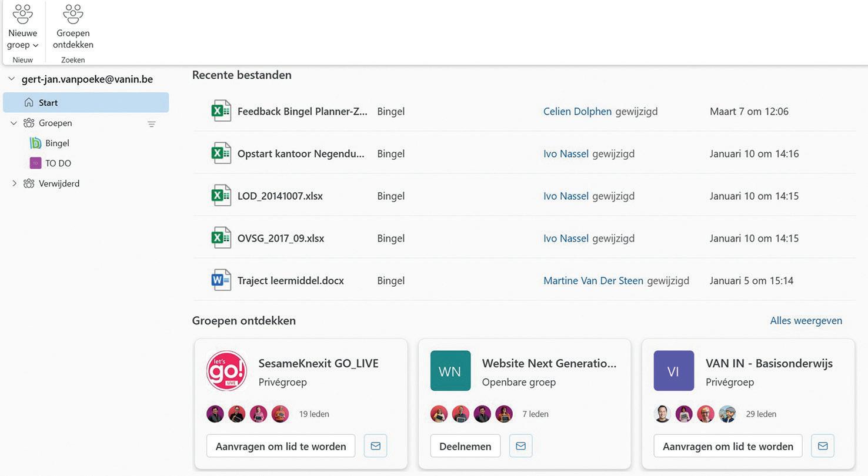Collapse the Groepen folder chevron
The height and width of the screenshot is (476, 868).
pos(14,123)
